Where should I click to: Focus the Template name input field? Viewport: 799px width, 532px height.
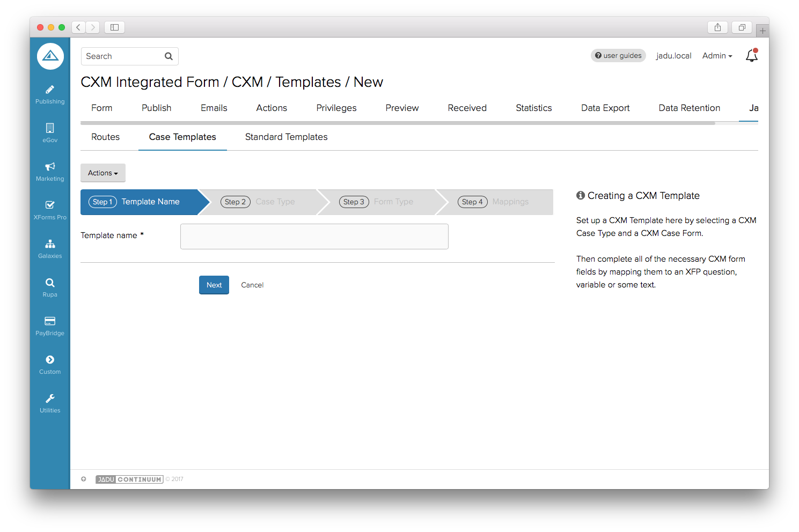[314, 237]
